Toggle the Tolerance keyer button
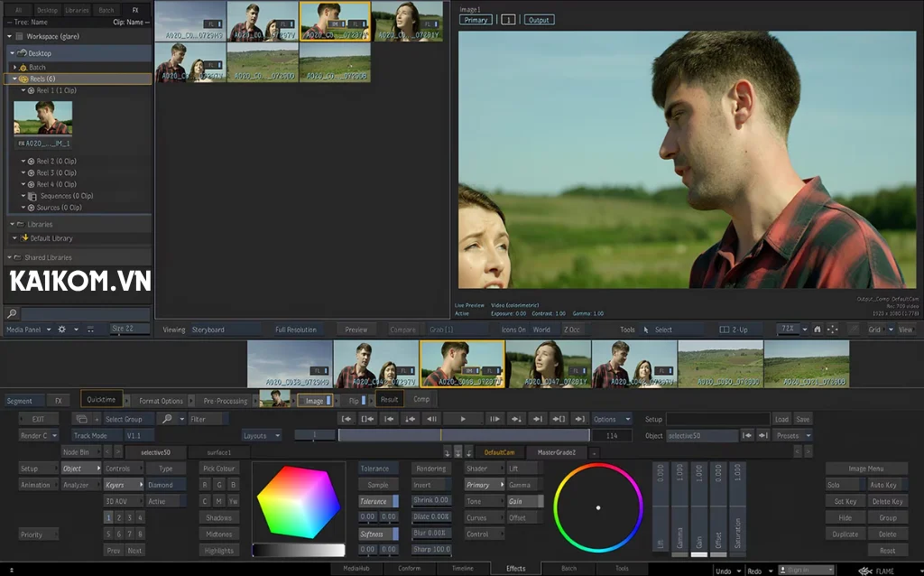Viewport: 924px width, 576px height. coord(378,502)
